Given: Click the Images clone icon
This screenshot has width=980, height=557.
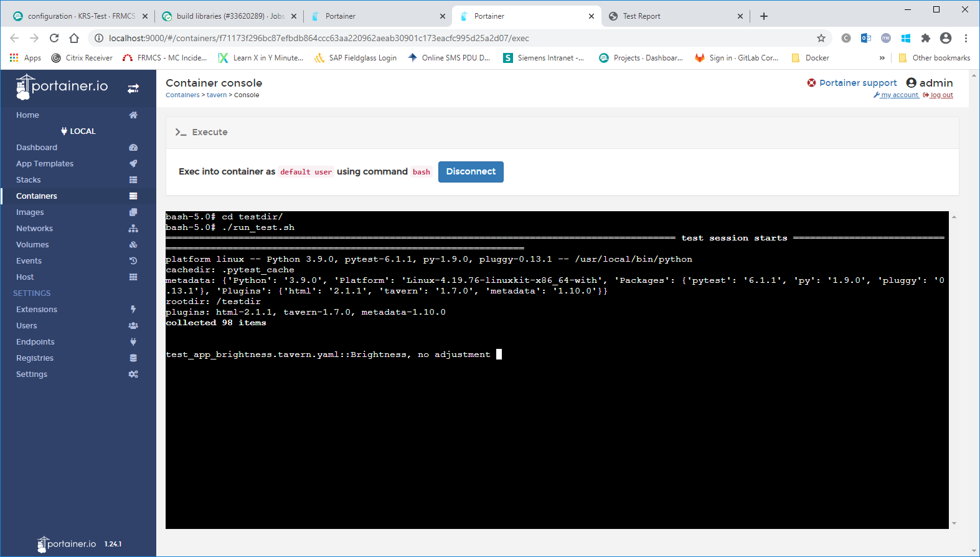Looking at the screenshot, I should point(133,212).
